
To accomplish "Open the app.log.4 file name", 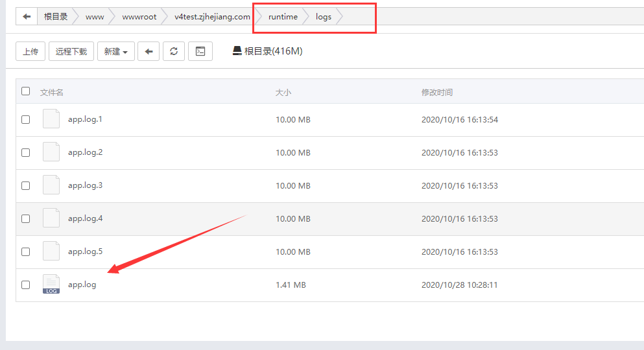I will (x=85, y=218).
